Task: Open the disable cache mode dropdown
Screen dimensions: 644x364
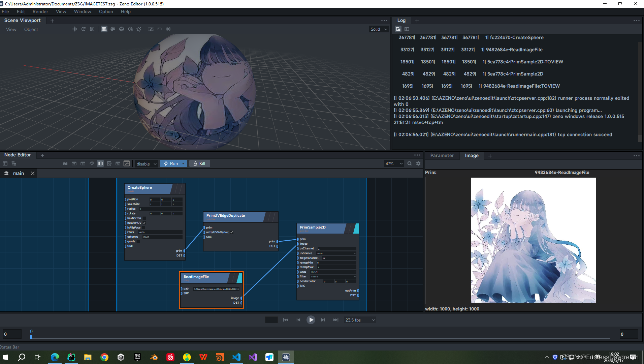Action: coord(146,164)
